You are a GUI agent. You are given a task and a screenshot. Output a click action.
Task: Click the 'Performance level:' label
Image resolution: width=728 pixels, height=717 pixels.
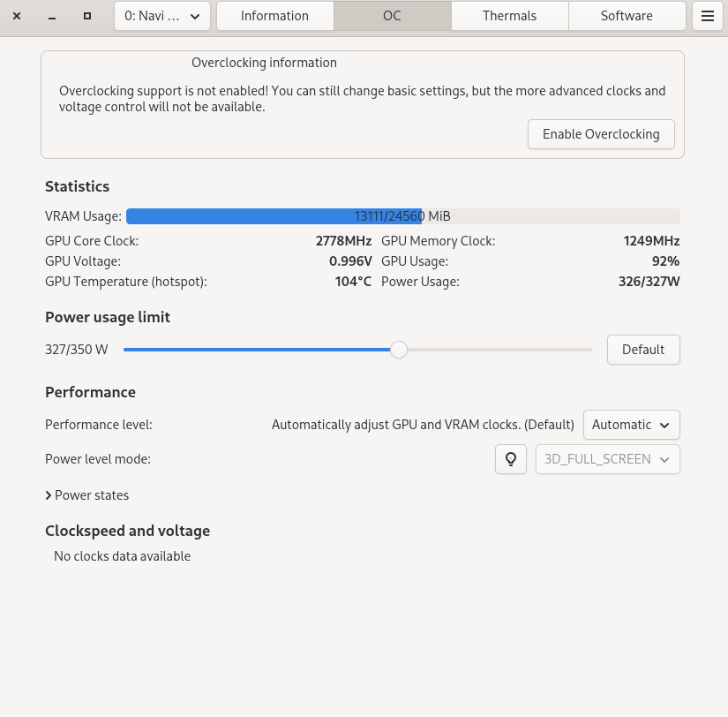[99, 425]
